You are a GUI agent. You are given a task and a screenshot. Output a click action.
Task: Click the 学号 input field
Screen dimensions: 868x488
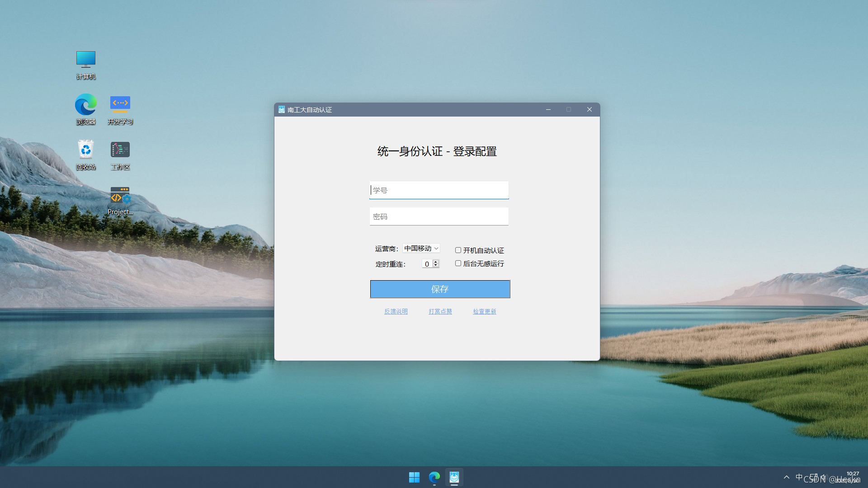(439, 190)
